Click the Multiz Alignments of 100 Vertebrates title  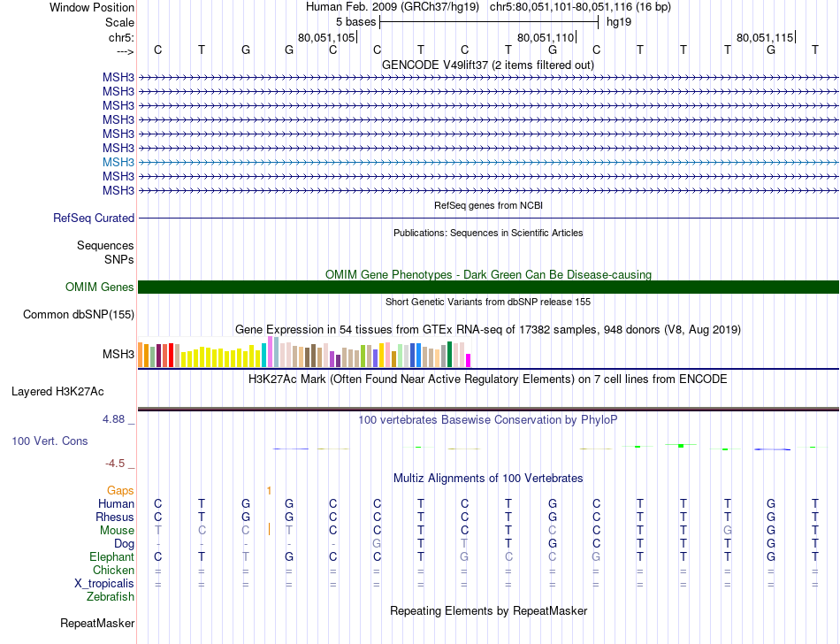pyautogui.click(x=488, y=478)
